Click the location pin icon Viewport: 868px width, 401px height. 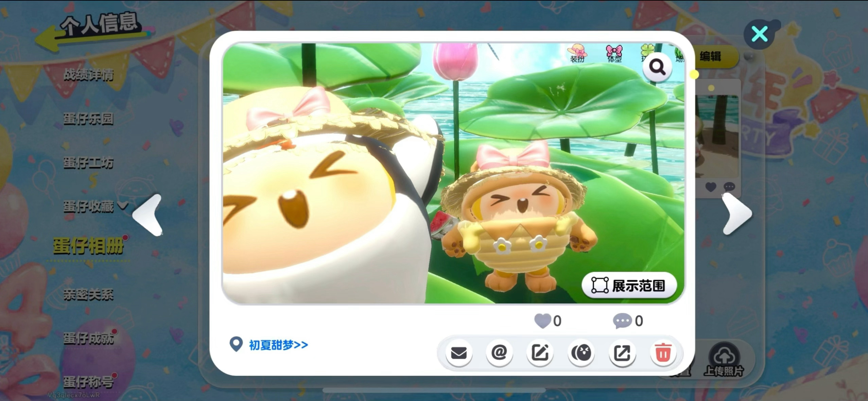click(x=236, y=344)
